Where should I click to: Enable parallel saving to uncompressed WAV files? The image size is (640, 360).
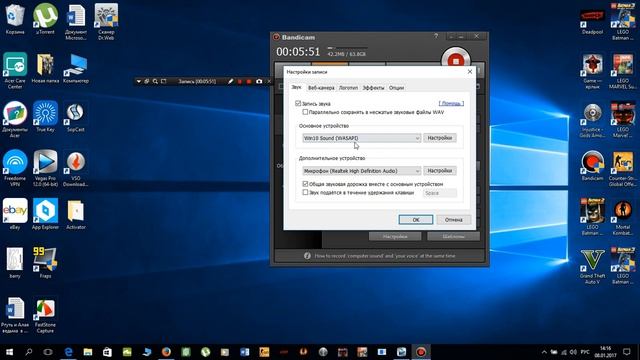[x=305, y=112]
